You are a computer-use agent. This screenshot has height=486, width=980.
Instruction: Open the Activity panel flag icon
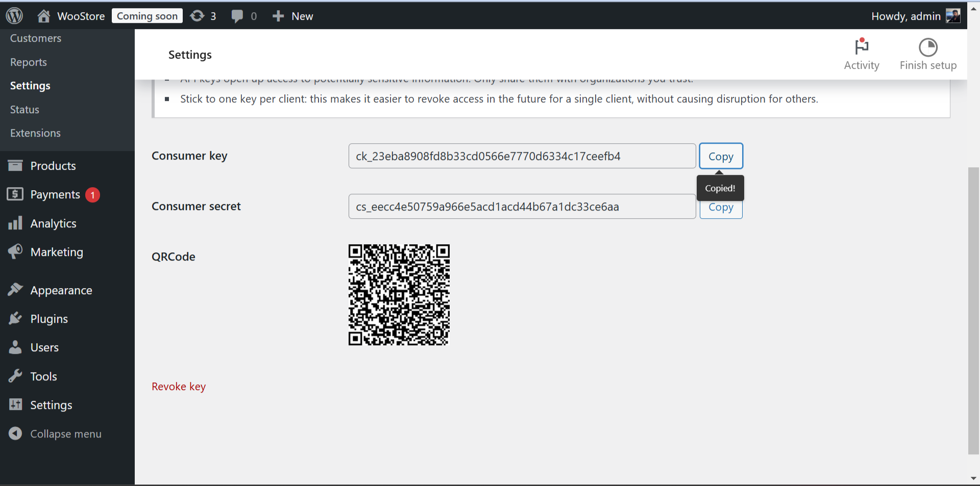point(862,47)
